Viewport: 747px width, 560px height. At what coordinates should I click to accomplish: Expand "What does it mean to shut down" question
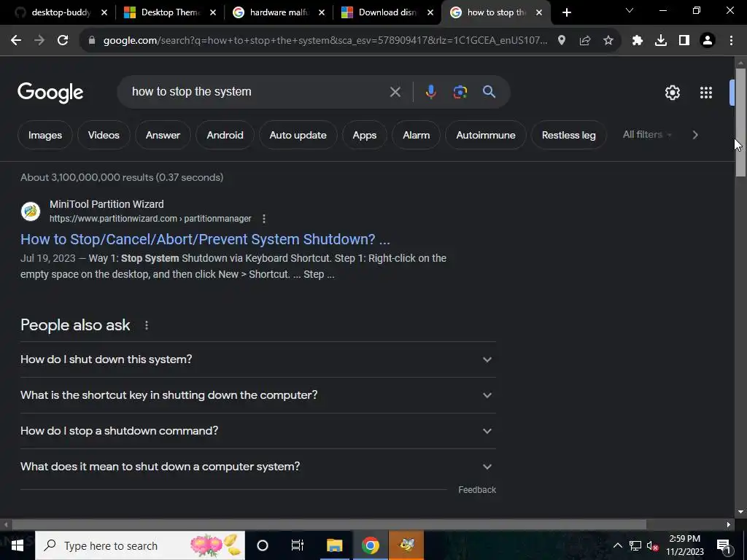click(258, 467)
